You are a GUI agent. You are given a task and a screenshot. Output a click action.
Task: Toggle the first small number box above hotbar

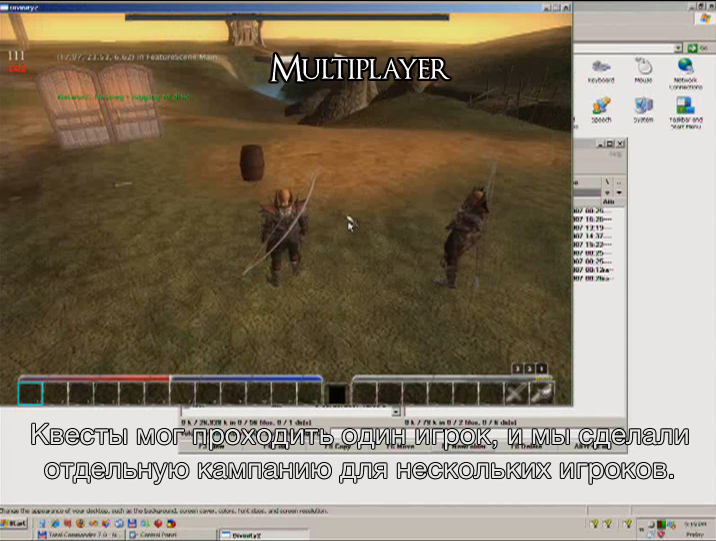pyautogui.click(x=517, y=368)
